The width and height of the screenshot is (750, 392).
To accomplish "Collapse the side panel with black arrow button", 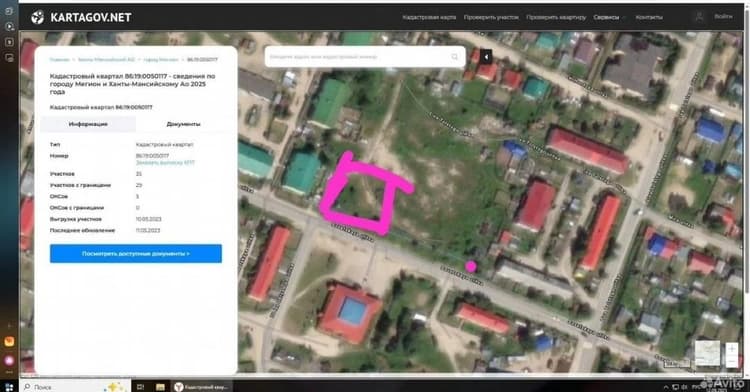I will (486, 57).
